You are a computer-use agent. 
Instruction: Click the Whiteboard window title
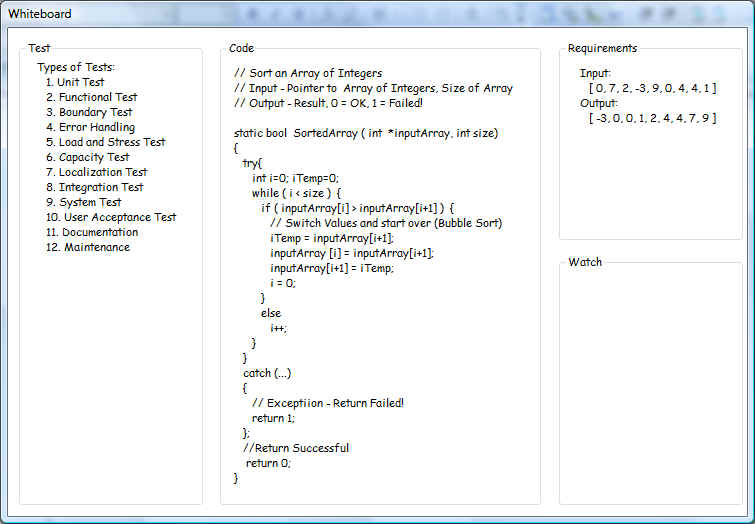tap(40, 14)
